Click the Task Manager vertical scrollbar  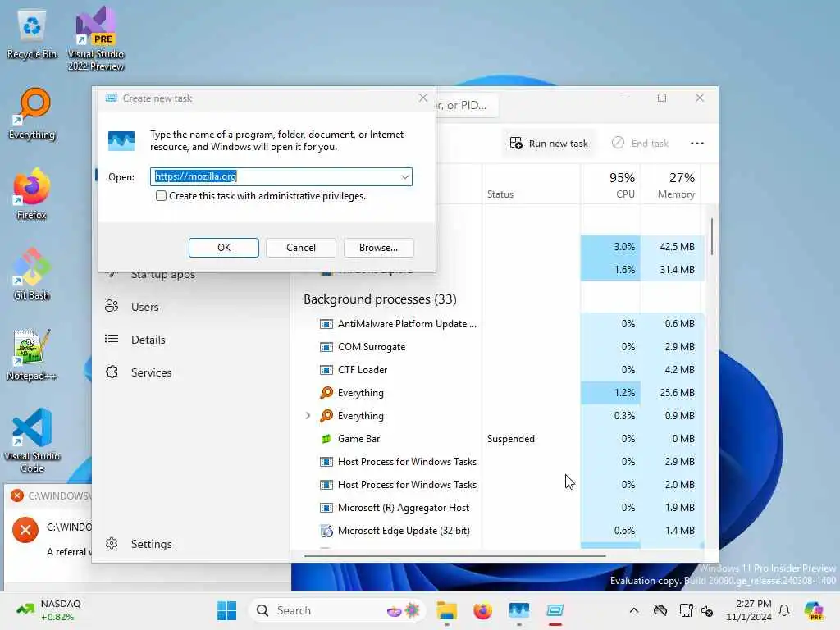point(711,236)
